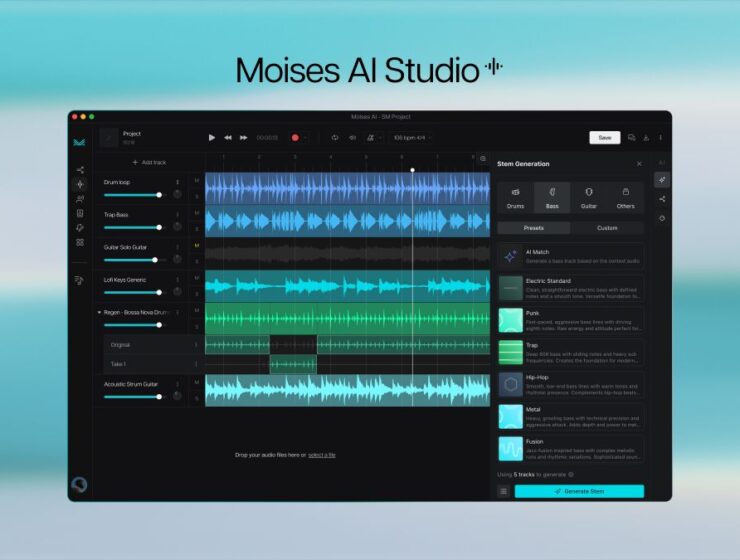The width and height of the screenshot is (740, 560).
Task: Choose the Guitar stem type icon
Action: tap(589, 196)
